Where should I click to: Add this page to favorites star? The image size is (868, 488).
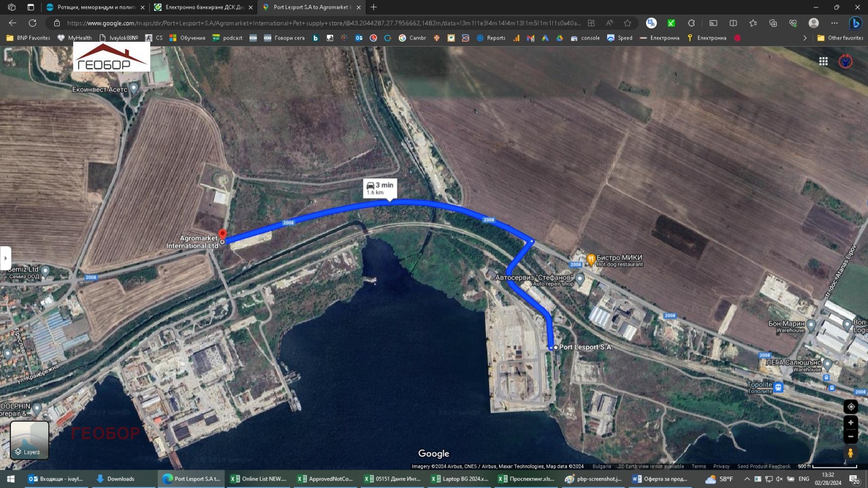(628, 23)
